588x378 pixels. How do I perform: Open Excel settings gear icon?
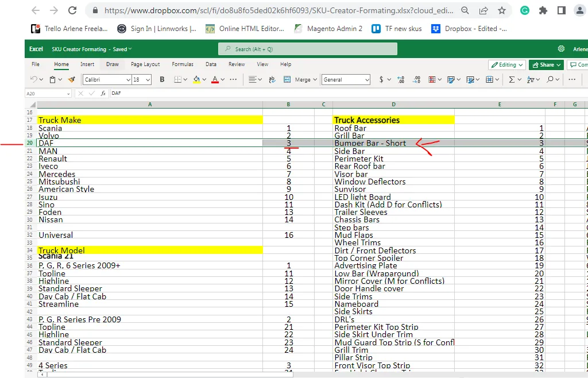(561, 49)
